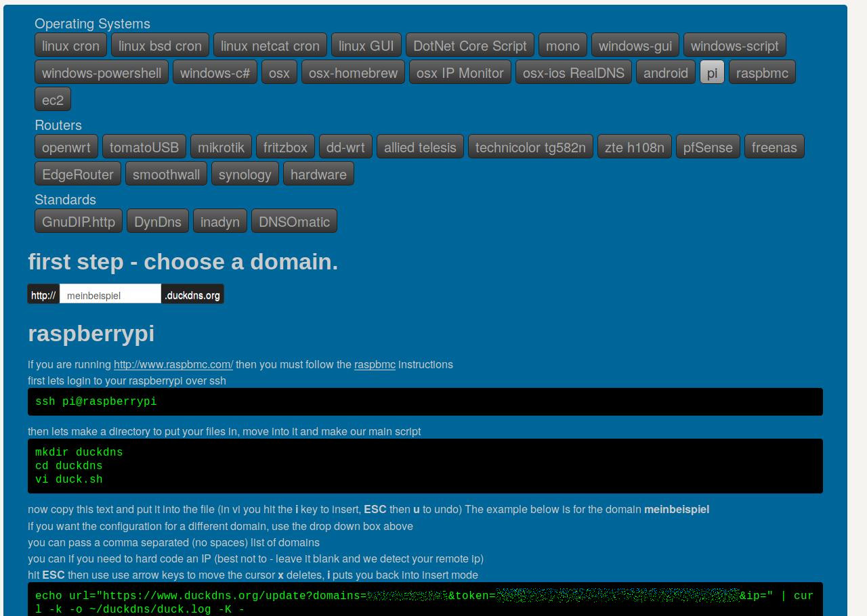867x616 pixels.
Task: Click the .duckdns.org suffix label
Action: pyautogui.click(x=192, y=295)
